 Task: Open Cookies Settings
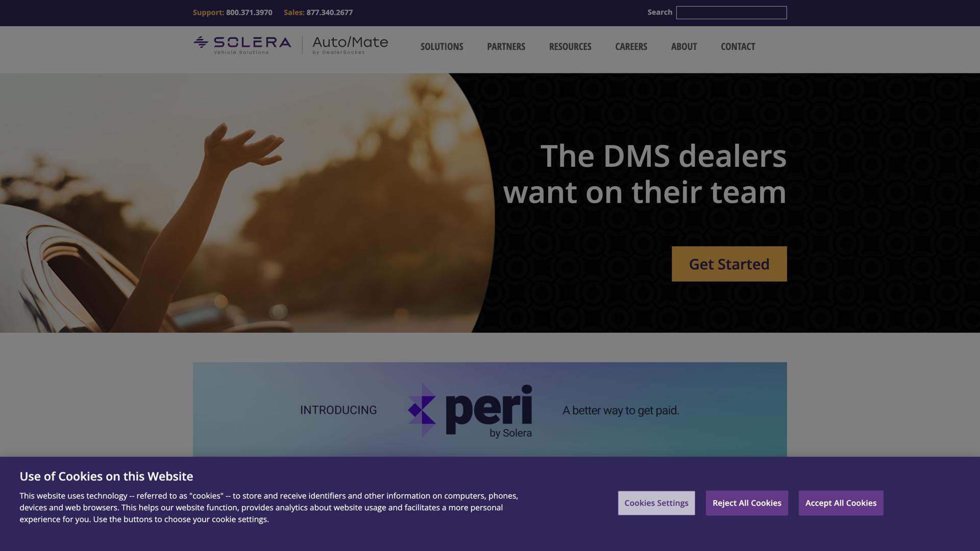(x=656, y=503)
